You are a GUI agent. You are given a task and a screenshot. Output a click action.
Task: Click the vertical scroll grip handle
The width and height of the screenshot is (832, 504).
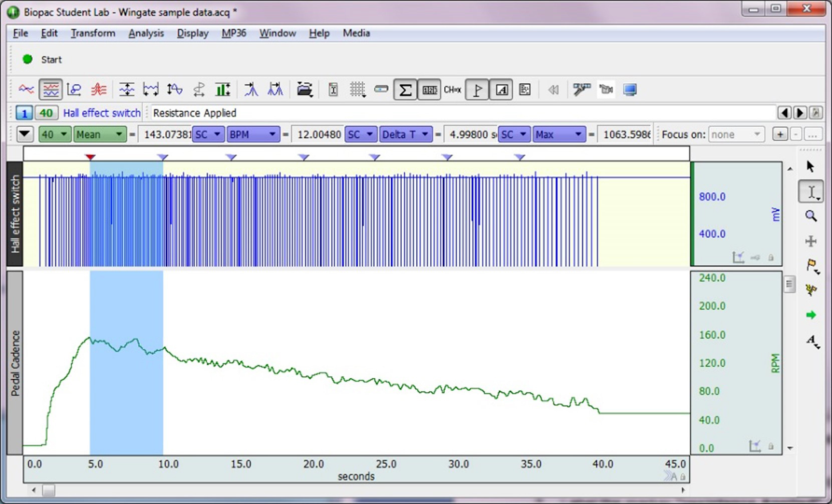coord(789,285)
